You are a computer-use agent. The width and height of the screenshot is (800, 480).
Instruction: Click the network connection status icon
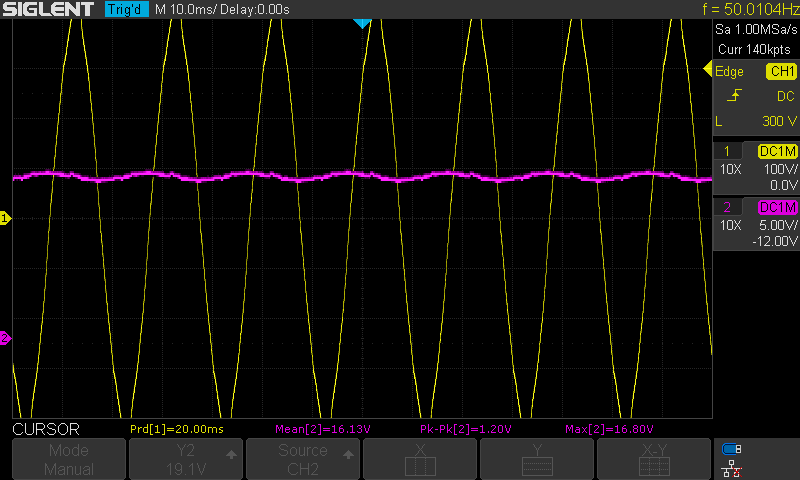tap(732, 468)
